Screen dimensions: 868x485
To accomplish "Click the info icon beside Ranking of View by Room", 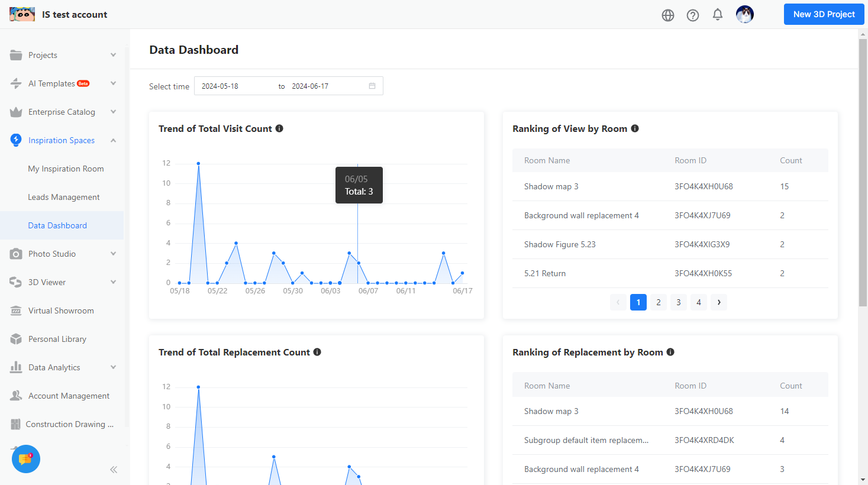I will [635, 128].
